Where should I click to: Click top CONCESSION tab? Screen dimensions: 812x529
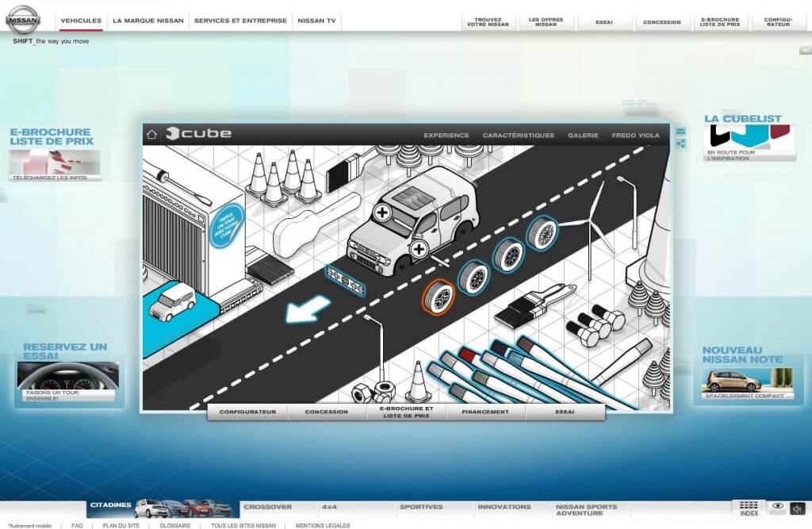tap(662, 21)
